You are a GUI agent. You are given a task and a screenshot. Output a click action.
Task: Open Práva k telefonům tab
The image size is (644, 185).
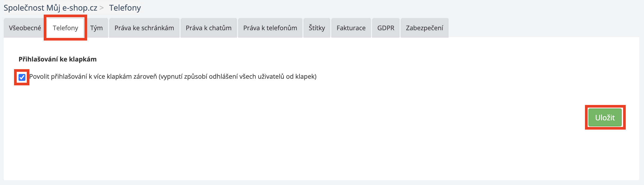tap(270, 28)
